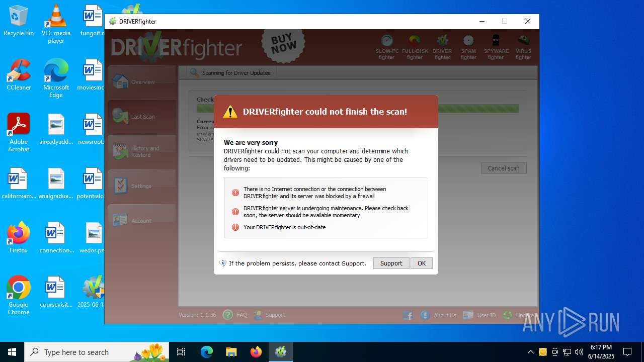Open the Account sidebar tab
The image size is (644, 362).
click(x=141, y=221)
